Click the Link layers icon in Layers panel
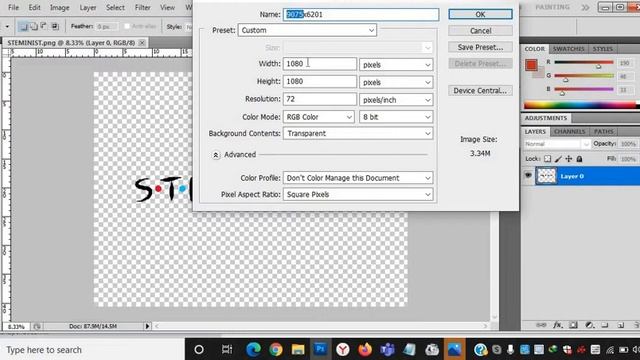640x360 pixels. pyautogui.click(x=541, y=325)
